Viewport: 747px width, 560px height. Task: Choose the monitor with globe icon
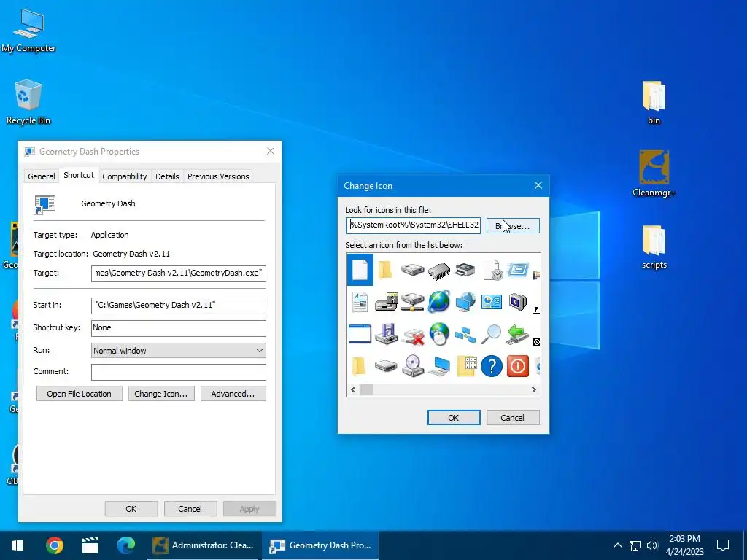click(x=465, y=302)
